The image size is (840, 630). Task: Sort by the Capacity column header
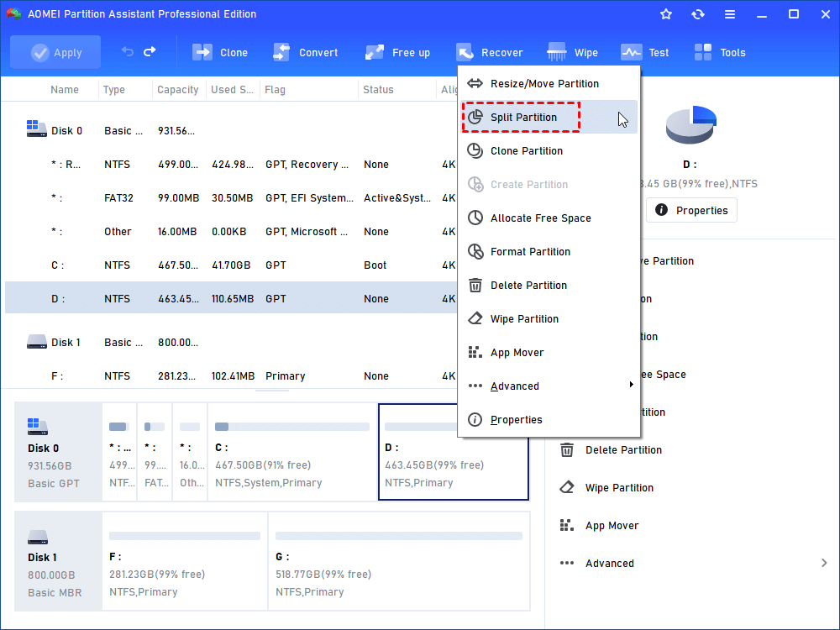[x=178, y=90]
